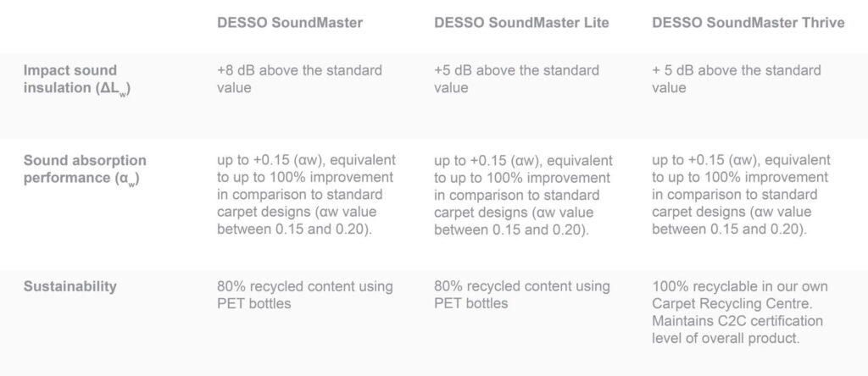This screenshot has width=868, height=376.
Task: Click the ΔLw symbol in the row label
Action: tap(117, 88)
